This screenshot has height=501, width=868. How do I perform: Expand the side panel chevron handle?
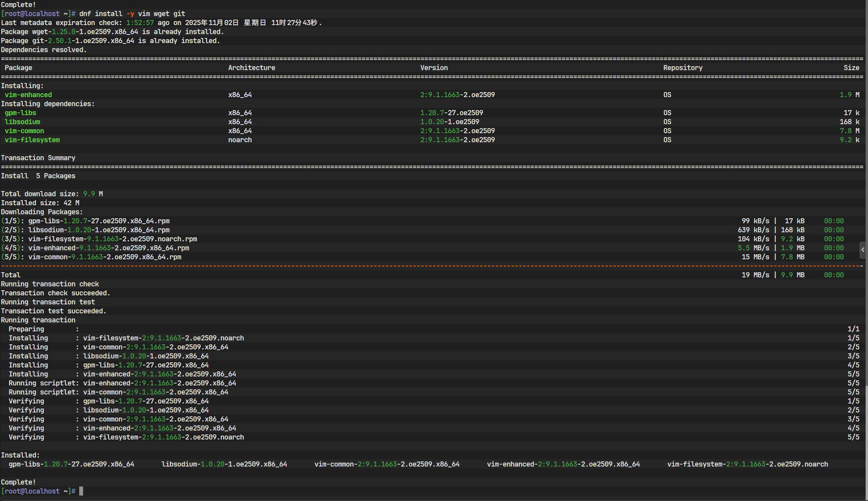[x=863, y=250]
